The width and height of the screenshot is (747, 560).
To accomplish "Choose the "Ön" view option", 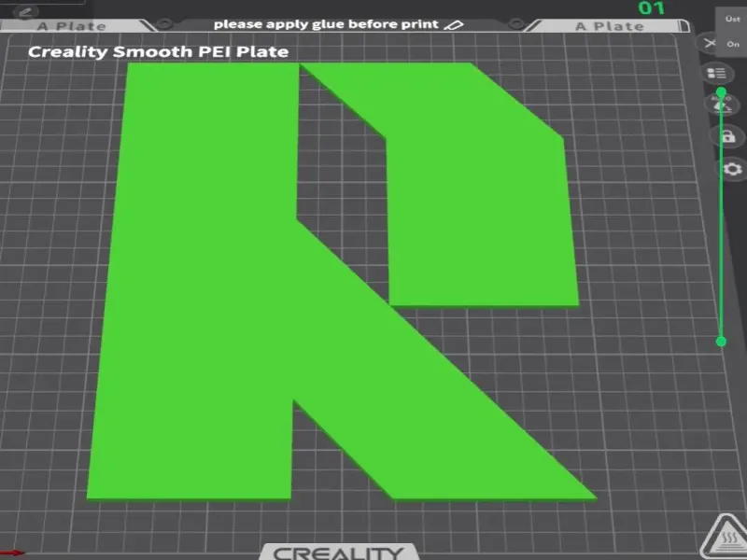I will [x=733, y=44].
